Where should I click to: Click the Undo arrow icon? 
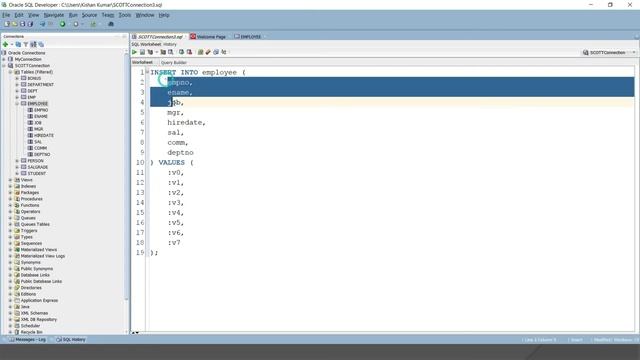[x=42, y=24]
